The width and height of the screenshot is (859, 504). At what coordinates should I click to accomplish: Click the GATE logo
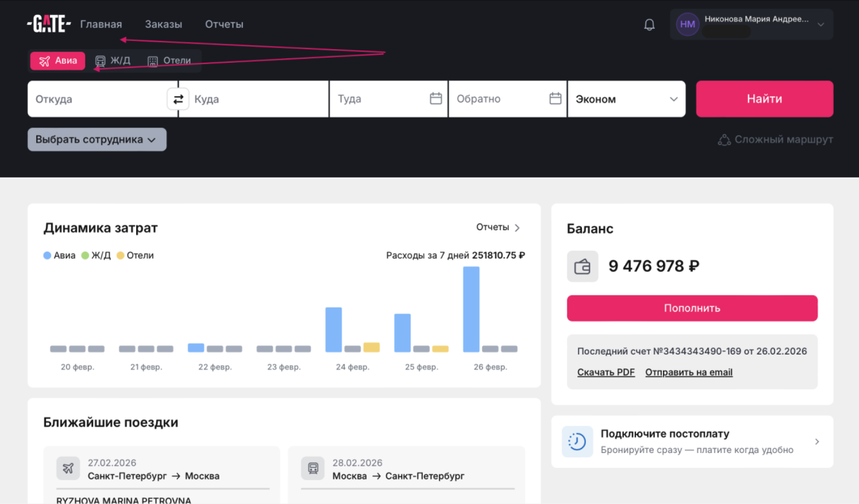click(49, 24)
